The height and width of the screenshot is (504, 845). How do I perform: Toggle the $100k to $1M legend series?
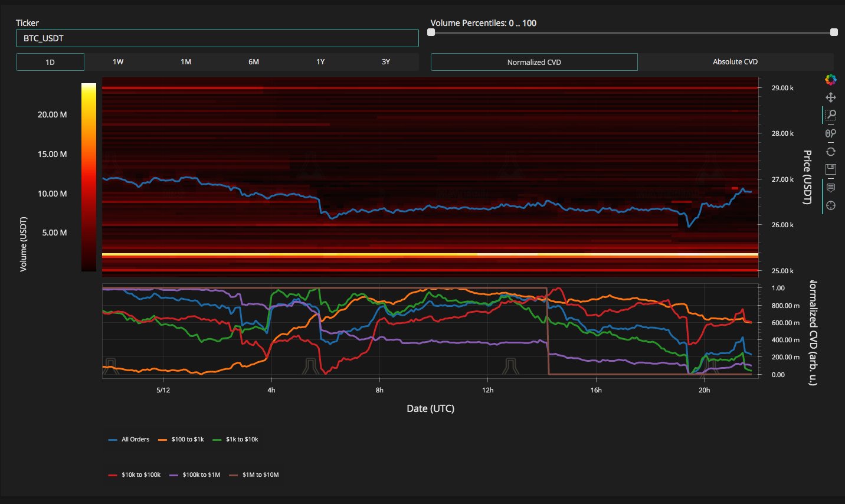pyautogui.click(x=195, y=474)
